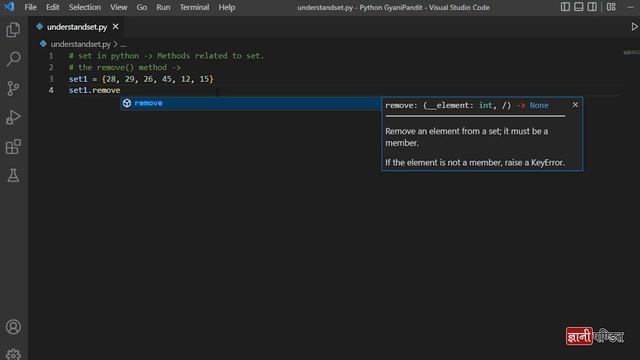
Task: Toggle primary side bar layout icon
Action: coord(565,7)
